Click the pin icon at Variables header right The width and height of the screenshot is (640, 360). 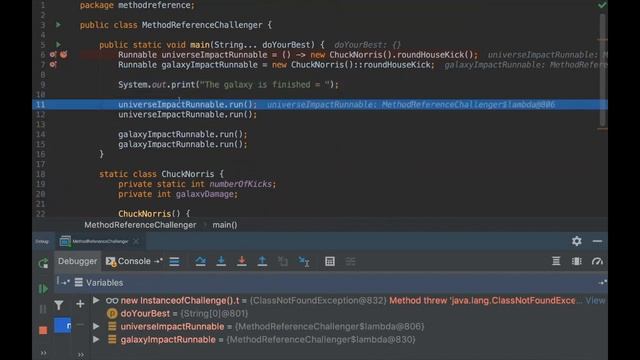[x=602, y=282]
